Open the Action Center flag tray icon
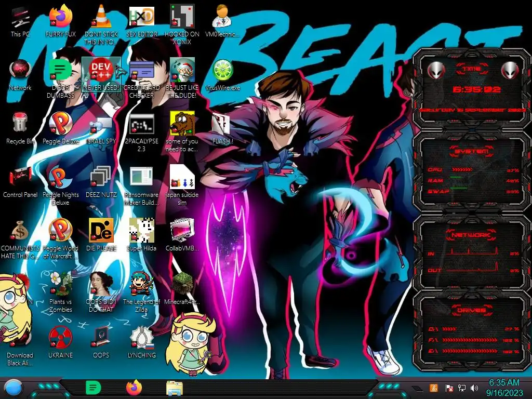Screen dimensions: 532x399 [449, 388]
